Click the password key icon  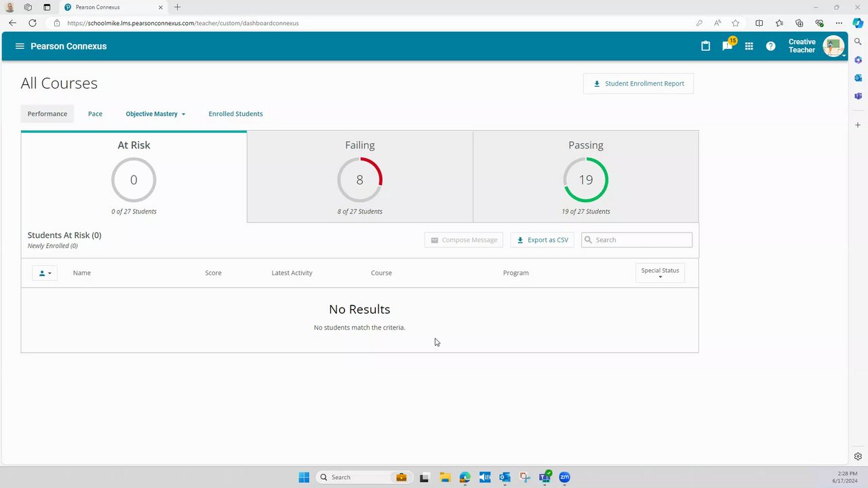click(x=699, y=23)
